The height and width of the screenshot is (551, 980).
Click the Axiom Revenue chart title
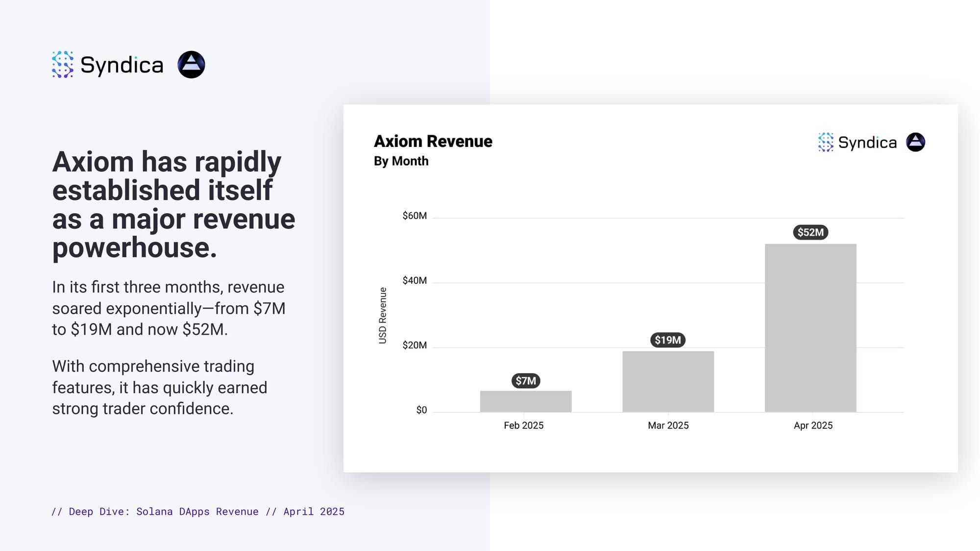point(433,141)
